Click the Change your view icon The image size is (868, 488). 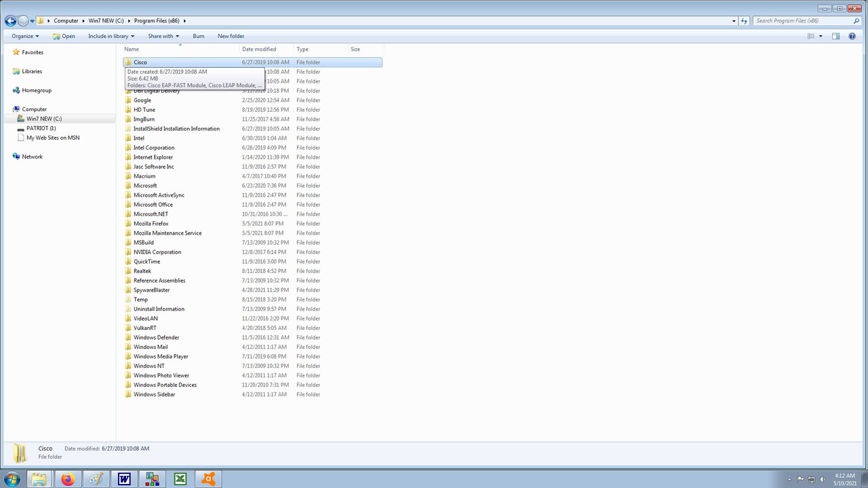(811, 36)
